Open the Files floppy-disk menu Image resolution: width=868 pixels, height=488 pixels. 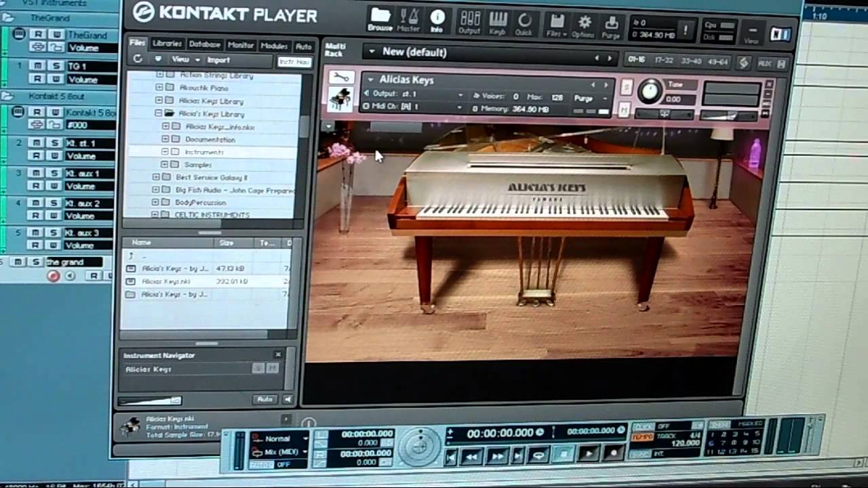[x=556, y=24]
